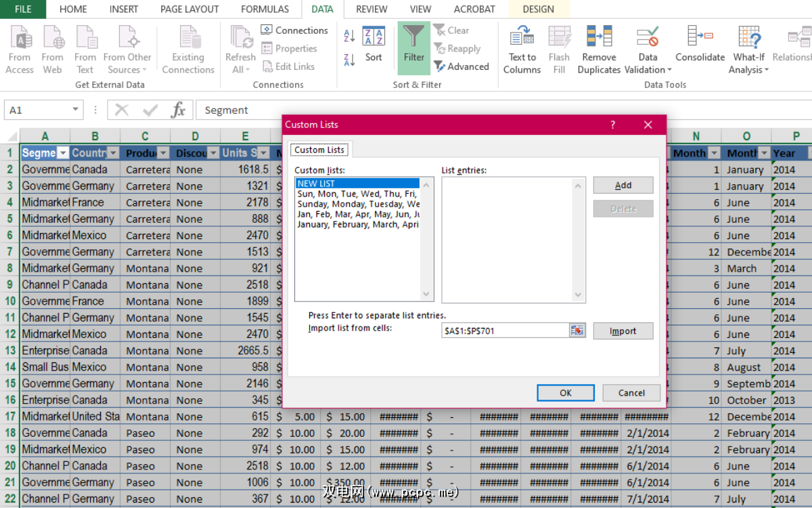Image resolution: width=812 pixels, height=508 pixels.
Task: Switch to the FORMULAS ribbon tab
Action: pos(265,9)
